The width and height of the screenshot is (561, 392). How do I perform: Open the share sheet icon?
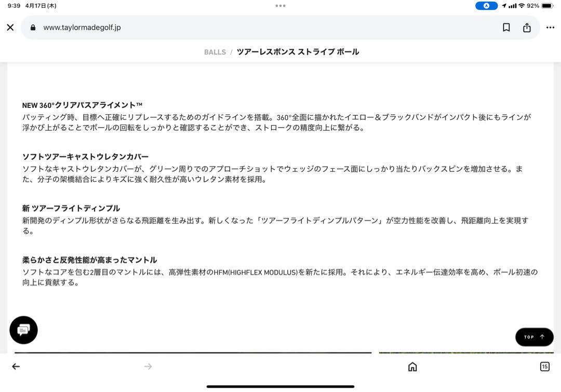(527, 28)
